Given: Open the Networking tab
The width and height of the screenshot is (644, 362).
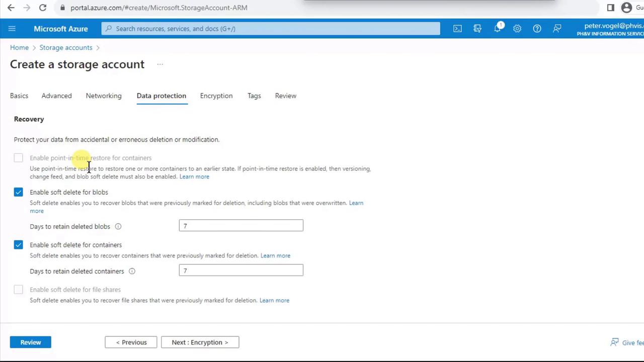Looking at the screenshot, I should (104, 96).
